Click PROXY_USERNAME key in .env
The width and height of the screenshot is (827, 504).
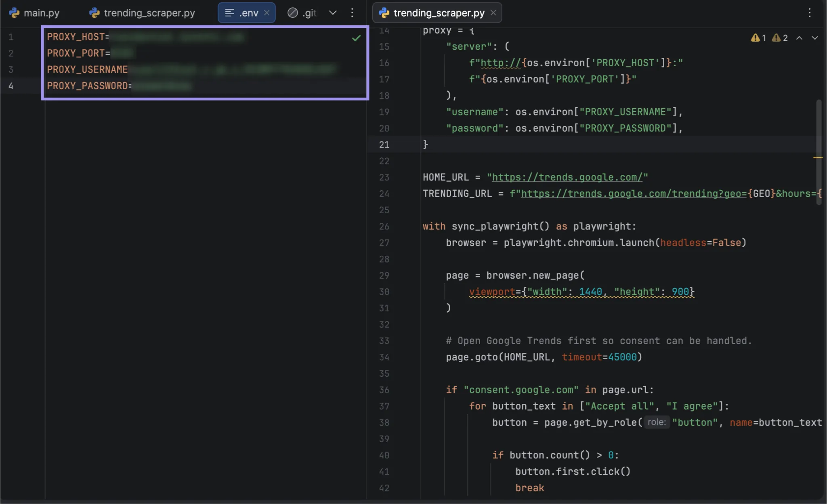[87, 69]
